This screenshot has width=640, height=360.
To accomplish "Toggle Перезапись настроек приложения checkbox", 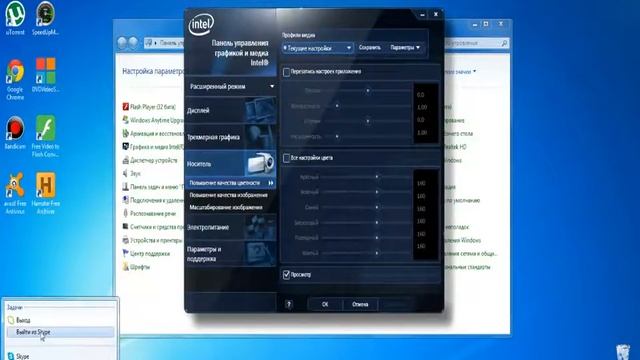I will click(x=287, y=72).
